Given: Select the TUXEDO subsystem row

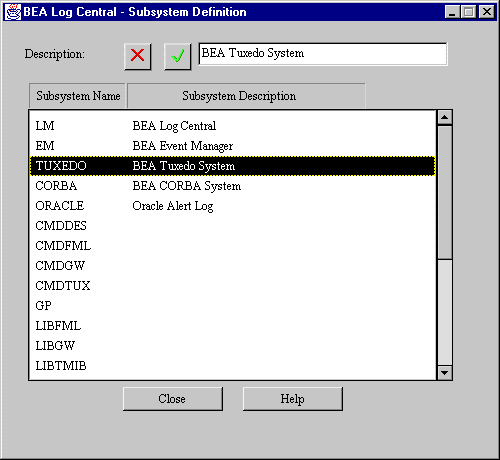Looking at the screenshot, I should pos(233,166).
